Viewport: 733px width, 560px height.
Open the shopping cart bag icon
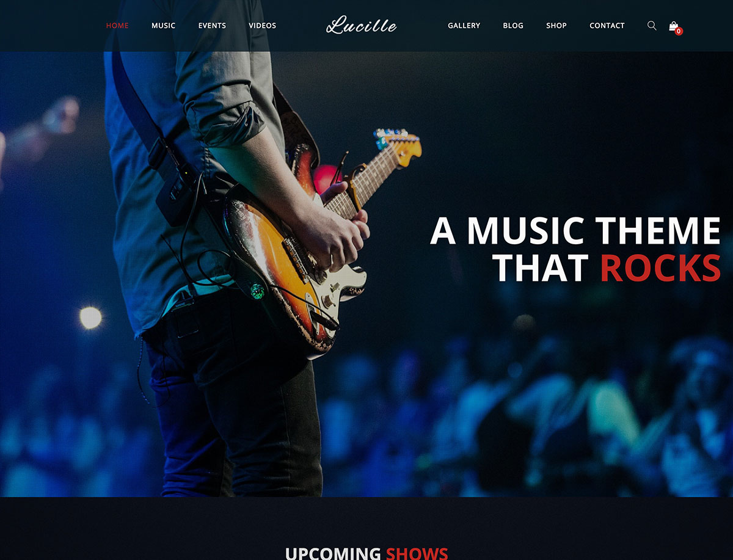pyautogui.click(x=673, y=26)
